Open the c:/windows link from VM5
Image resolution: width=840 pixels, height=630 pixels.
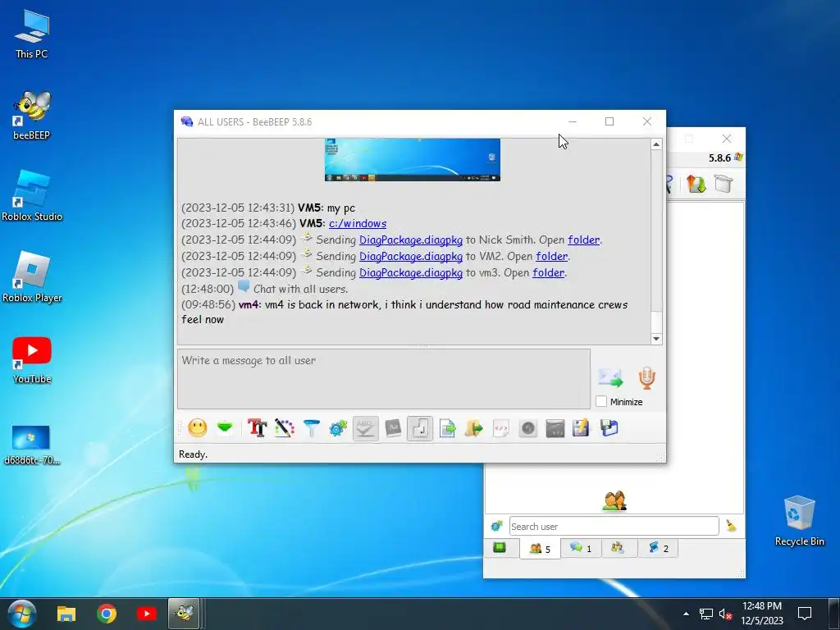coord(358,223)
